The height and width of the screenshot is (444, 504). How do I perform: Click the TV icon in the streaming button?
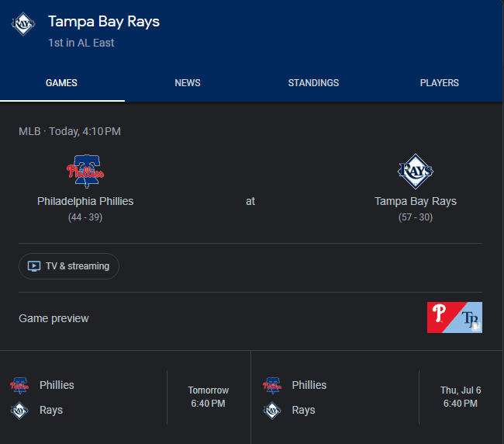34,266
